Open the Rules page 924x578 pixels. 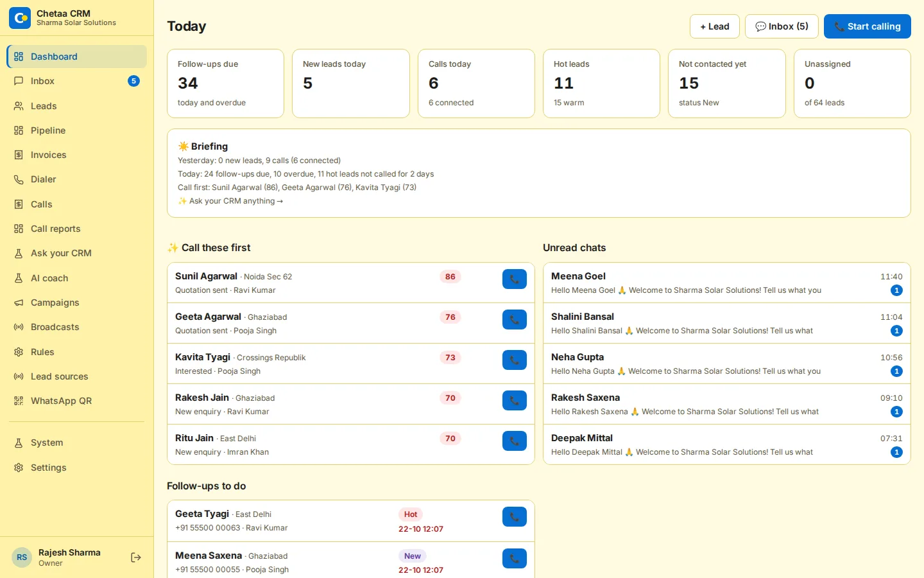coord(77,352)
